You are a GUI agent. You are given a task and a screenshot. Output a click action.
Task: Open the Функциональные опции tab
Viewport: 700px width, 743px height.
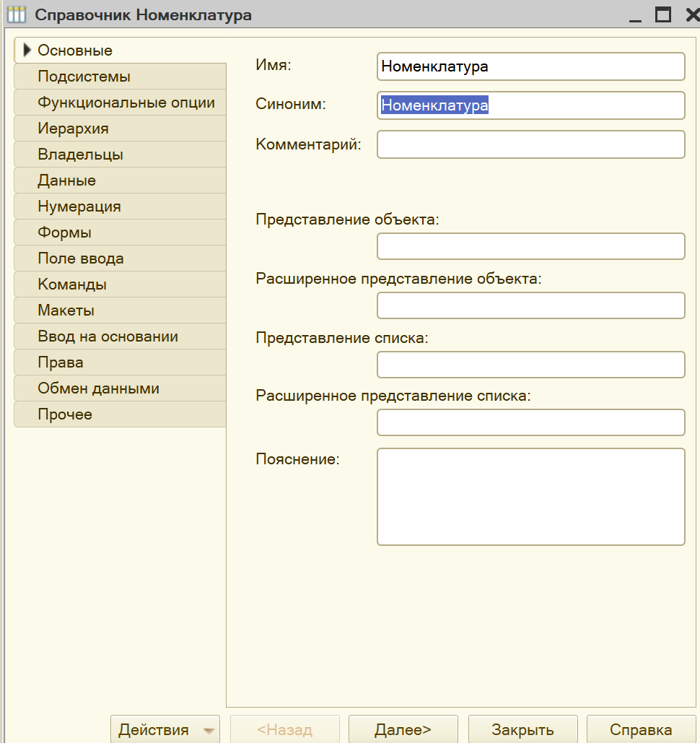point(121,103)
